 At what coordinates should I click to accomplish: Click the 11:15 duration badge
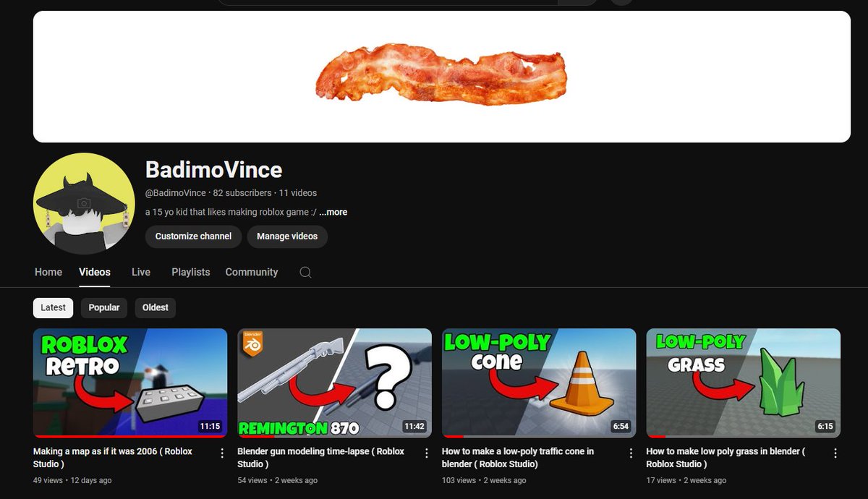pos(210,427)
